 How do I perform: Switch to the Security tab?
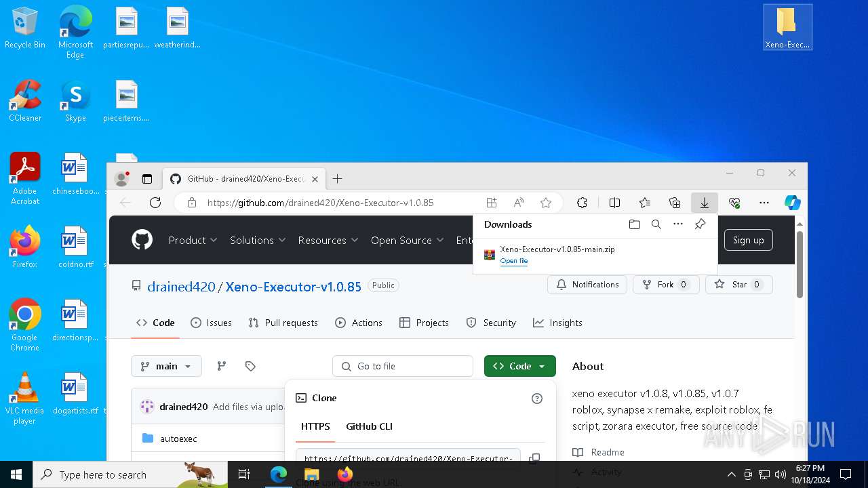click(491, 323)
